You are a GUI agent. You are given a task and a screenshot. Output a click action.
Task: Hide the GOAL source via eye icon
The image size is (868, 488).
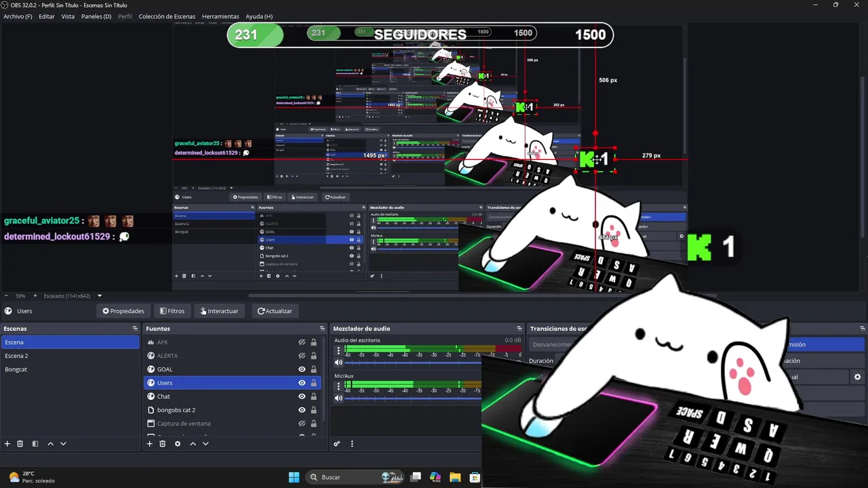[302, 369]
